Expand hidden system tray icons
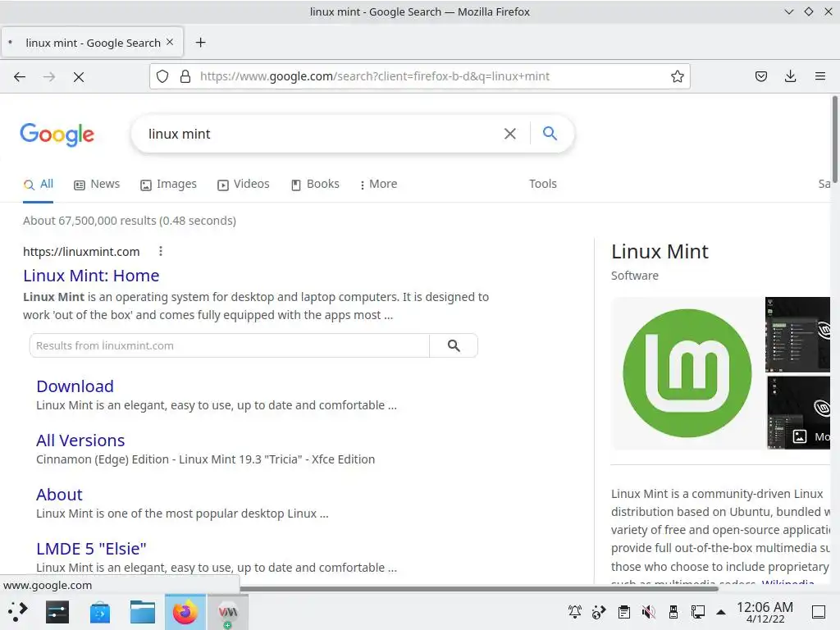 pyautogui.click(x=721, y=612)
